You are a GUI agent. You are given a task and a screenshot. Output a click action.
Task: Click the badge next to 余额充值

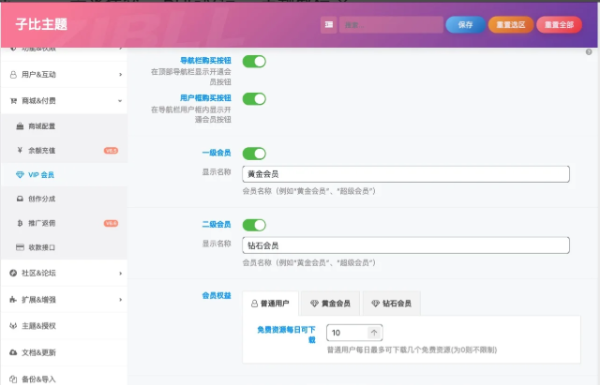pos(111,150)
